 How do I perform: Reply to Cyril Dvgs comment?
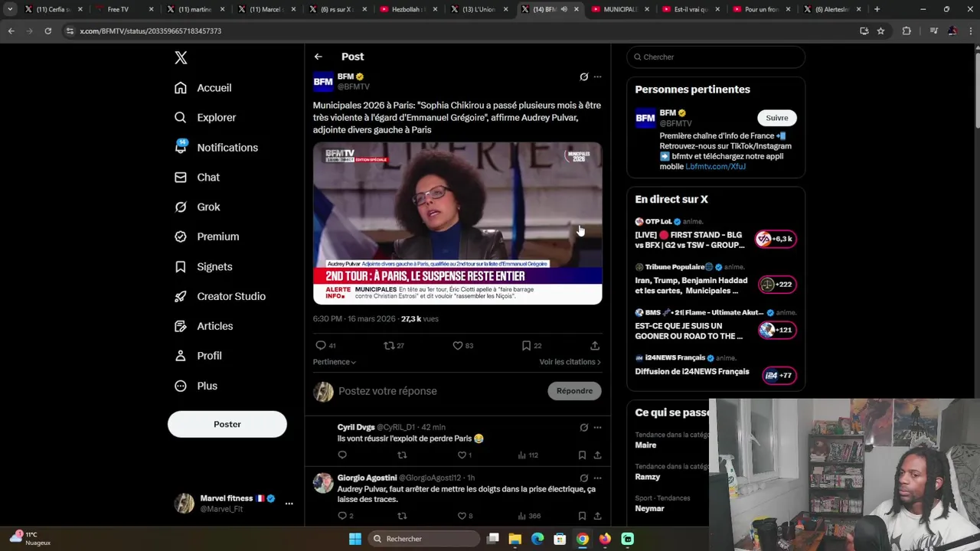coord(342,455)
